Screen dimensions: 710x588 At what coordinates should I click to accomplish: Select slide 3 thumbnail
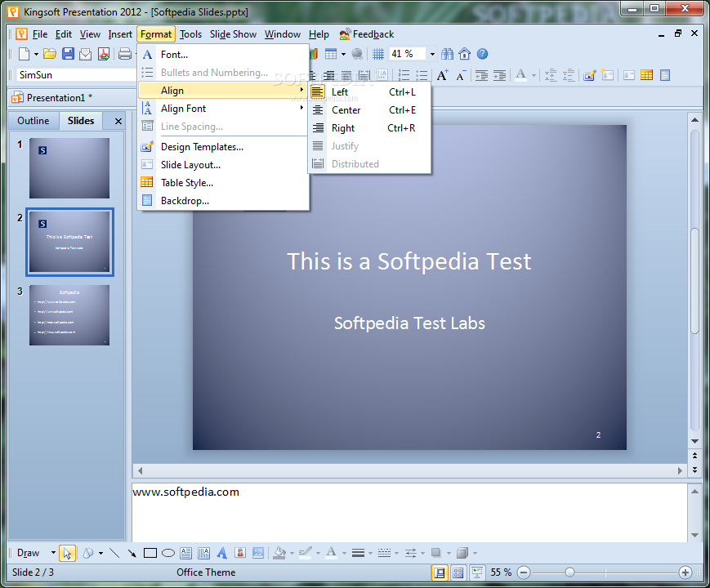[69, 315]
